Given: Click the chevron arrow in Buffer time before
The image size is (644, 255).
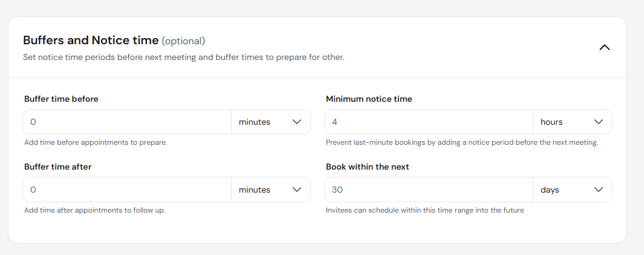Looking at the screenshot, I should click(x=296, y=122).
